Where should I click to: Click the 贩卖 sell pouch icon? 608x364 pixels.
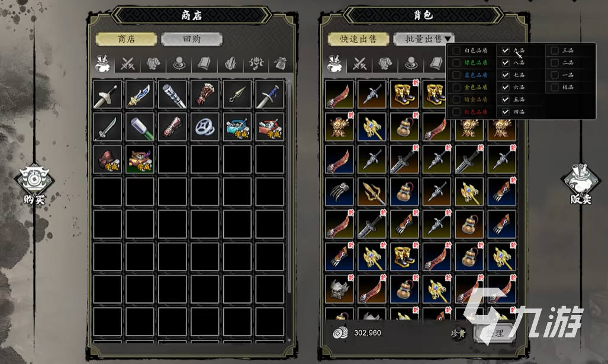(x=581, y=179)
